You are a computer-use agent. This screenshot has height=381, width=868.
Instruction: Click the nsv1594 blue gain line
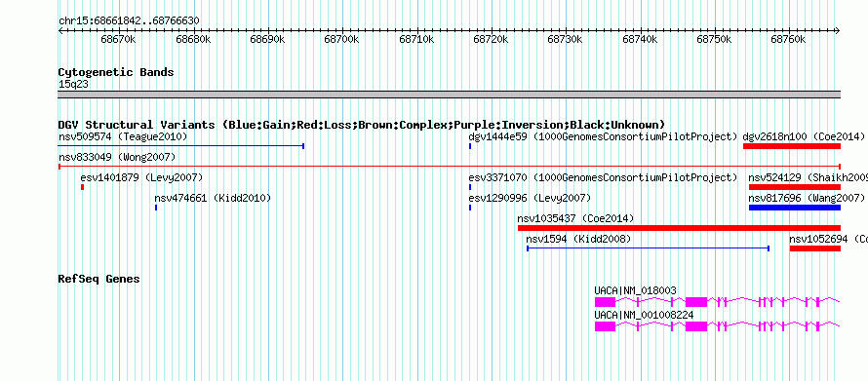tap(649, 248)
